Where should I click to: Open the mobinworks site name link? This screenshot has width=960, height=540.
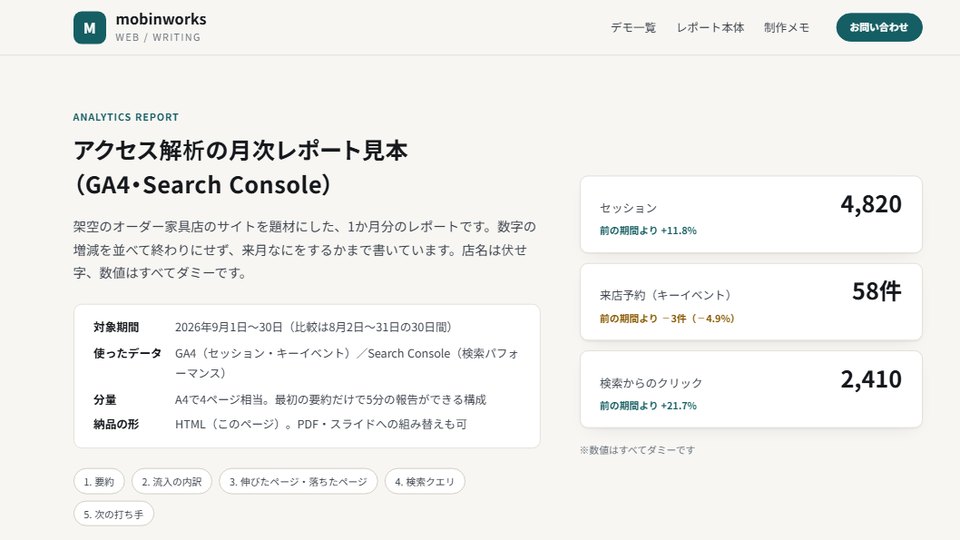tap(161, 20)
